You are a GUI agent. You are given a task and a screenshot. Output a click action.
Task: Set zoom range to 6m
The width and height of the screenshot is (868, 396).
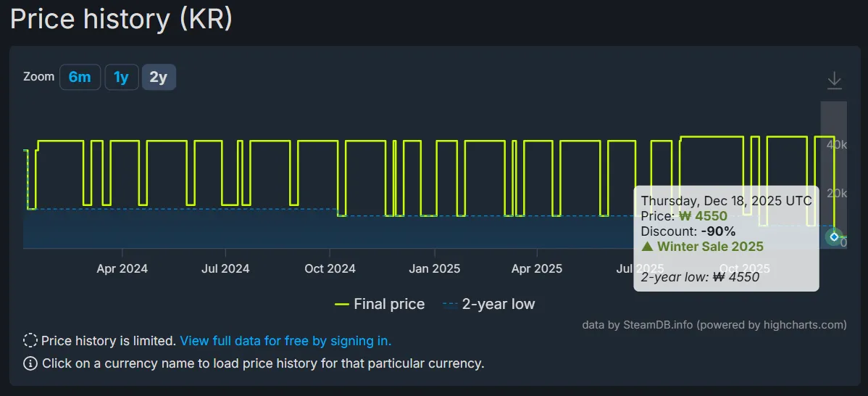80,77
